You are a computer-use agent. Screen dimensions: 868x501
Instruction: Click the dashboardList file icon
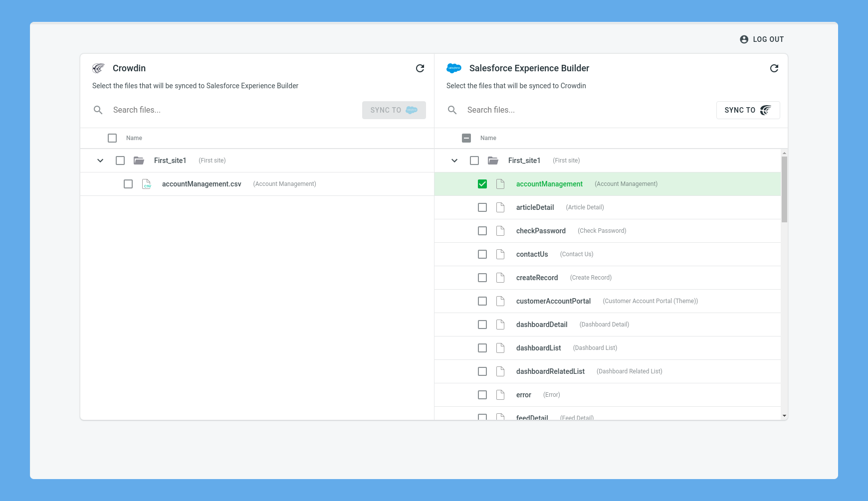(x=500, y=348)
